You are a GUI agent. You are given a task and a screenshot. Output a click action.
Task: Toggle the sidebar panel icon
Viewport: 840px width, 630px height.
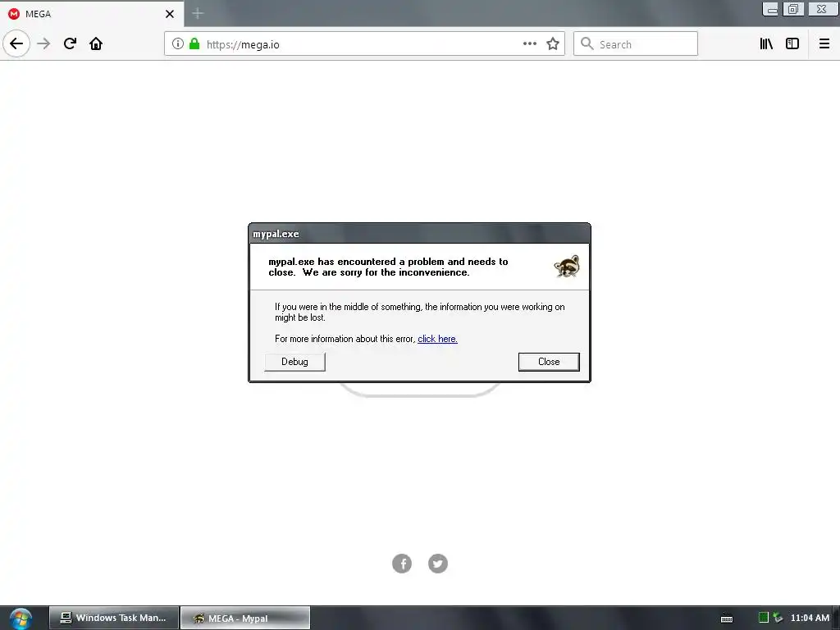792,44
